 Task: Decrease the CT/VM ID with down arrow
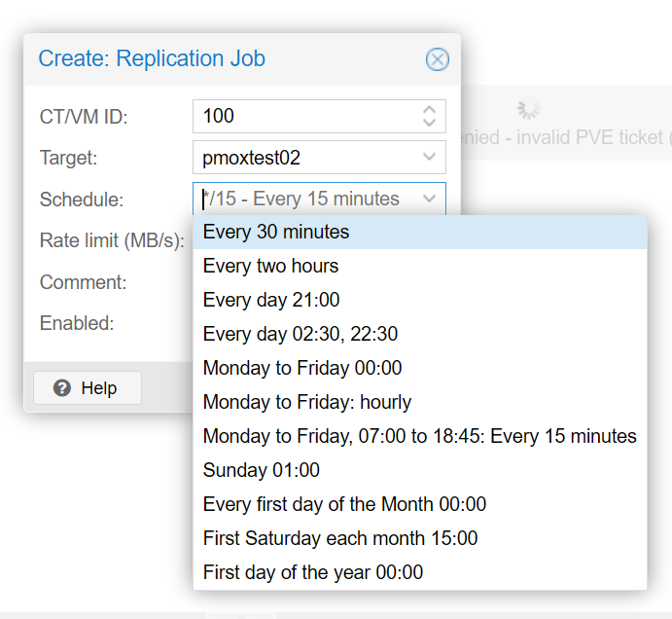(x=430, y=123)
